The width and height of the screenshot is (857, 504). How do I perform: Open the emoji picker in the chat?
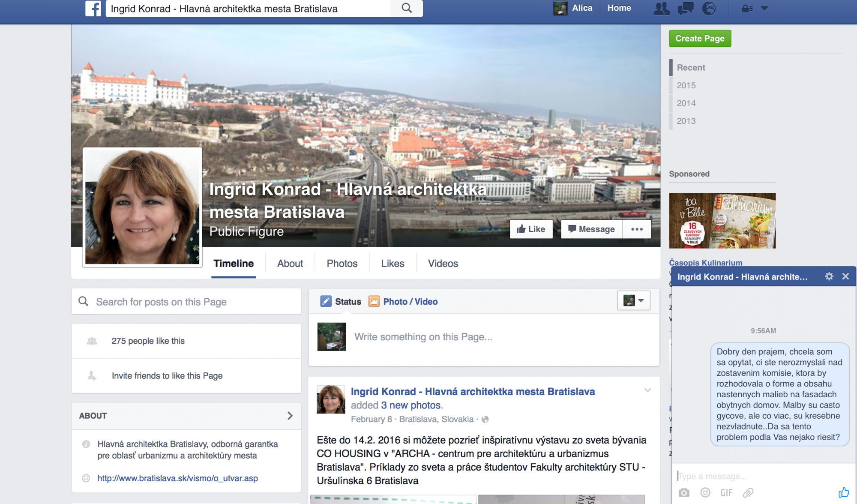(705, 493)
